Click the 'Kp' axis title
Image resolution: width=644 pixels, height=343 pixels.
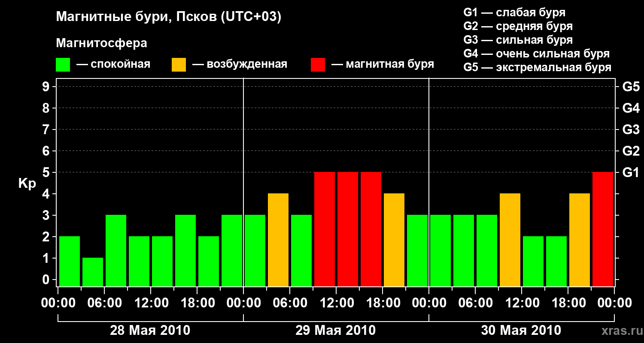point(27,184)
